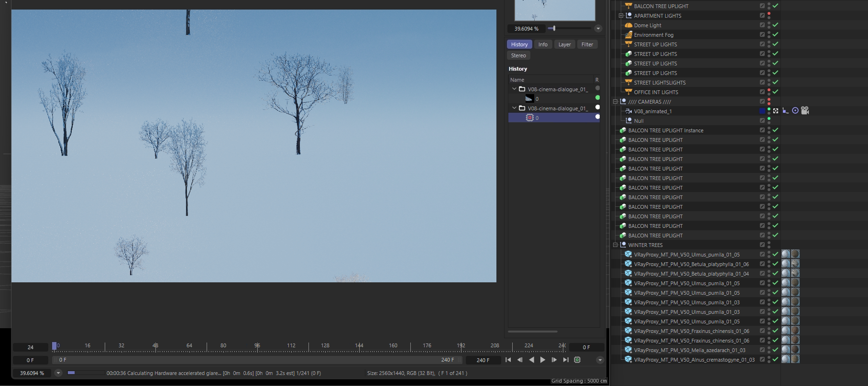Select the camera tag on V08_animated_1
This screenshot has width=868, height=386.
(x=805, y=111)
